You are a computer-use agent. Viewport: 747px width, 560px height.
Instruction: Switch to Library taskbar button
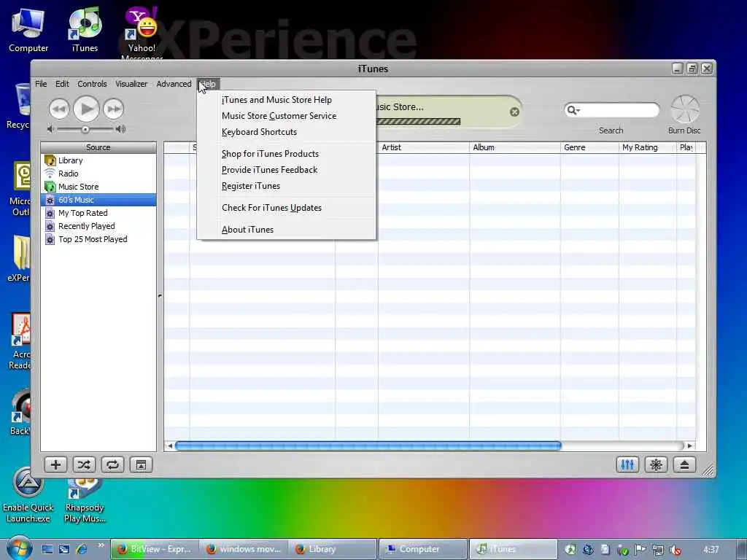point(333,549)
